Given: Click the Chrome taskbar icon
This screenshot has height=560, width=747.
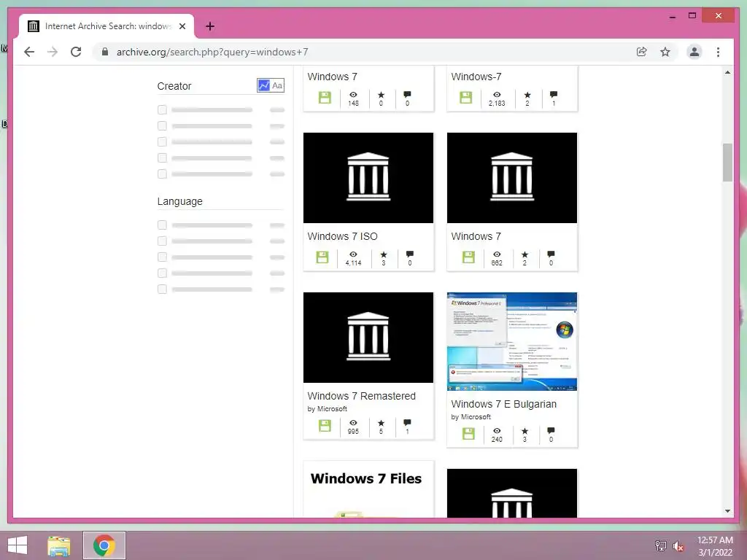Looking at the screenshot, I should tap(104, 545).
